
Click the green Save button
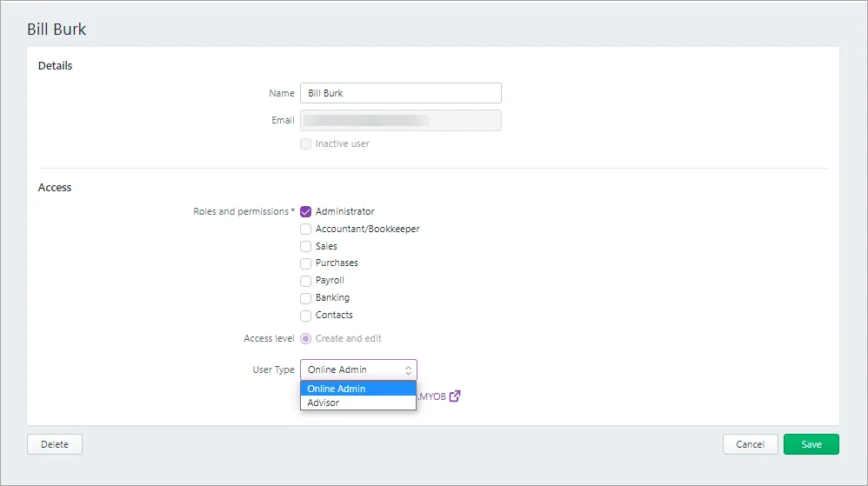811,444
